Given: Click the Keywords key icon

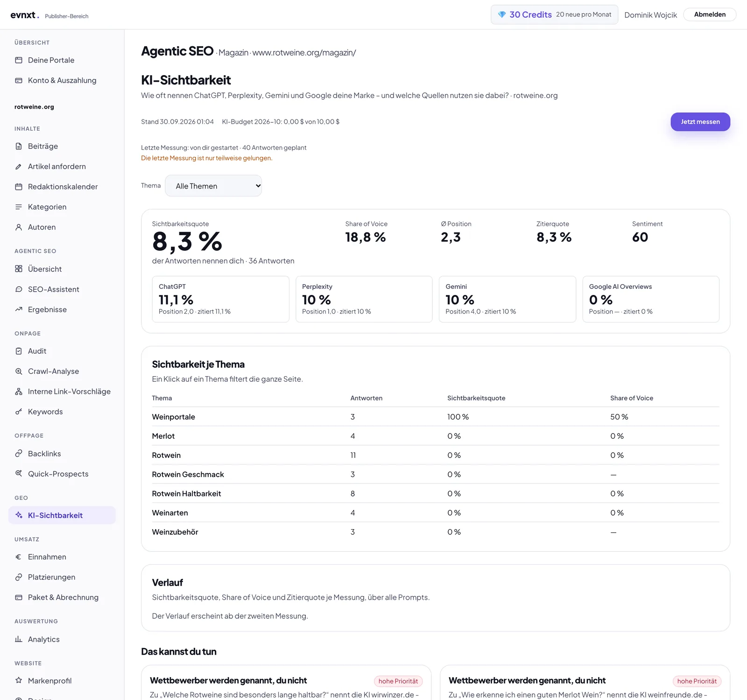Looking at the screenshot, I should (19, 412).
